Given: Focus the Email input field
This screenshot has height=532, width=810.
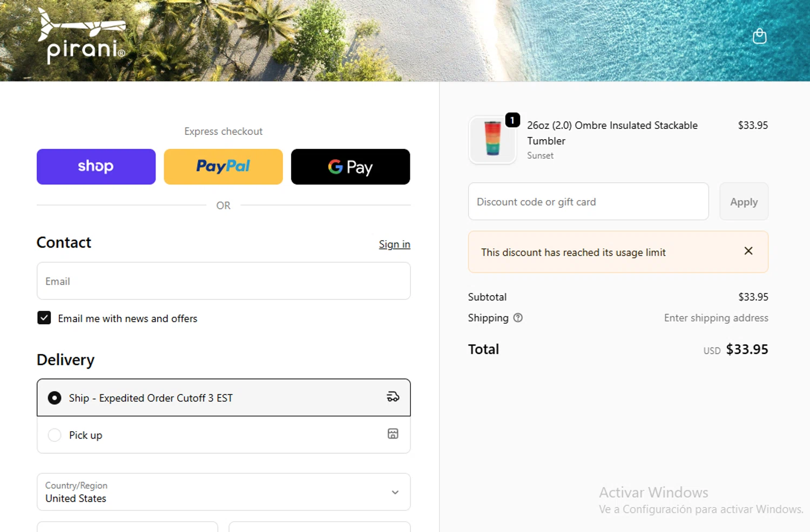Looking at the screenshot, I should click(224, 281).
